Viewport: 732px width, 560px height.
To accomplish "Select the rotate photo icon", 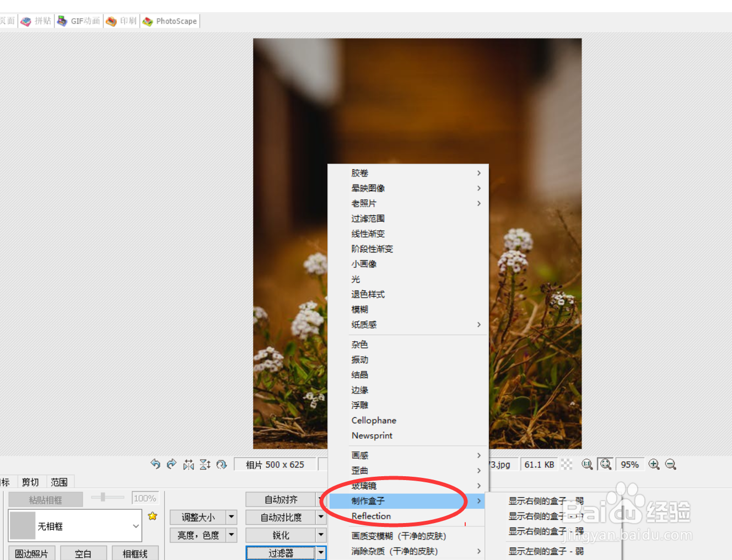I will click(222, 465).
